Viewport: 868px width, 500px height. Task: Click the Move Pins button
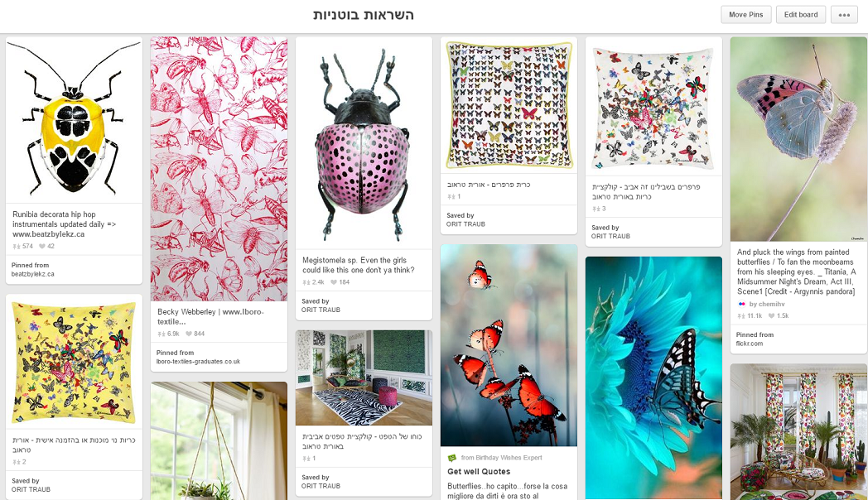(745, 15)
